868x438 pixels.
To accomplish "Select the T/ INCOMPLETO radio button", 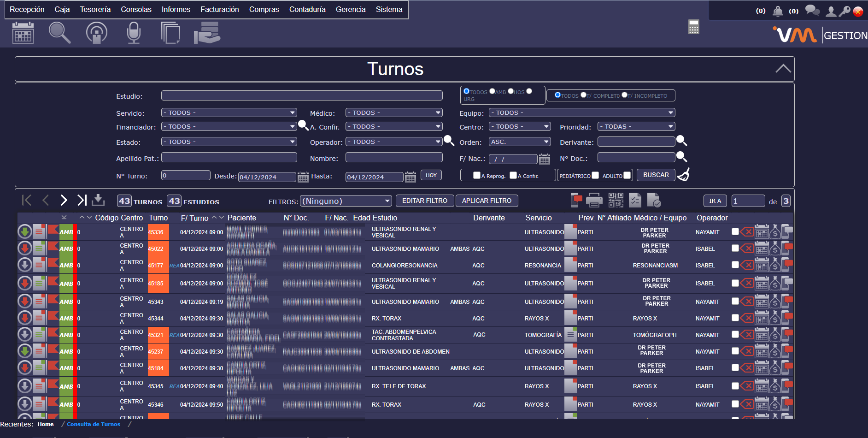I will click(624, 95).
